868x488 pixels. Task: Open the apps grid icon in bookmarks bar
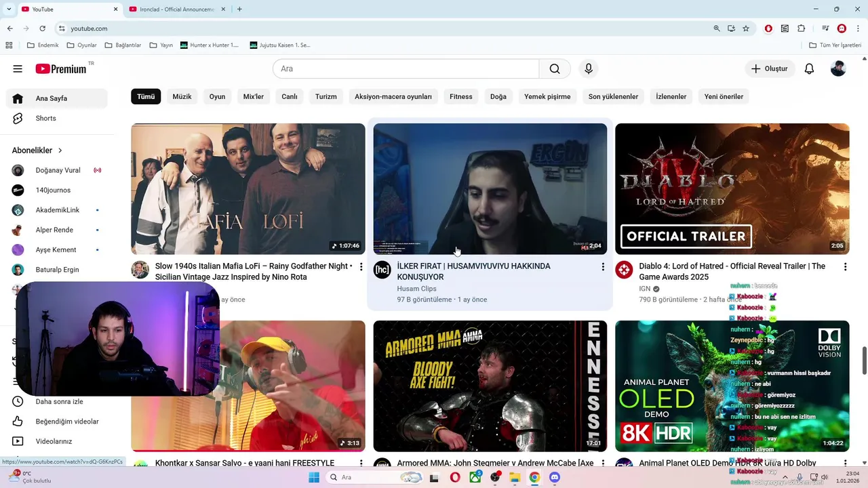pos(9,45)
